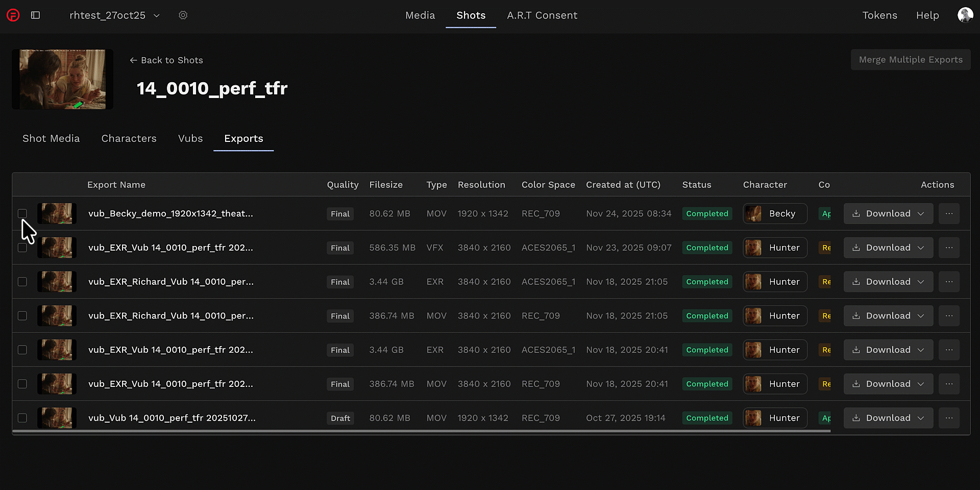The image size is (980, 490).
Task: Click vub_Vub 14_0010_perf_tfr 20251027... export name
Action: (172, 418)
